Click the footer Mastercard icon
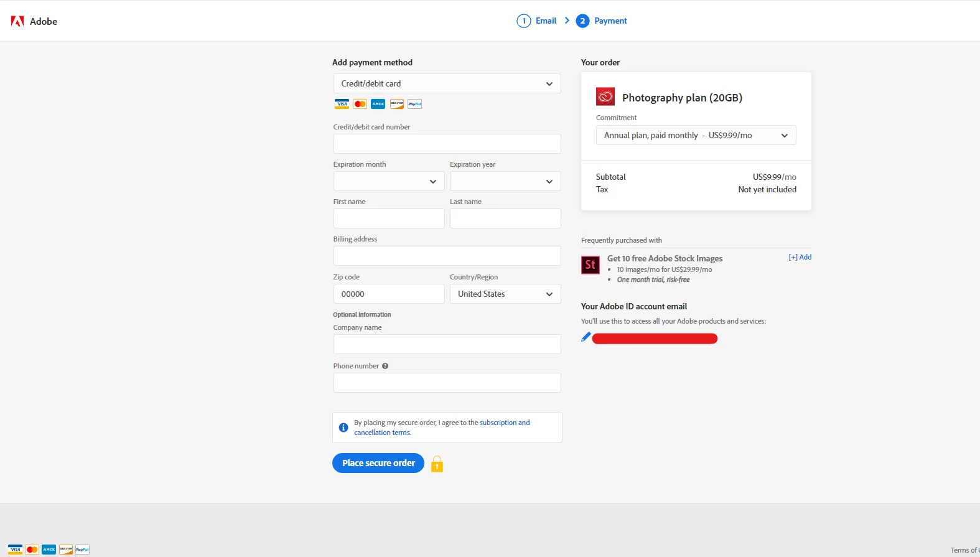 pos(32,550)
